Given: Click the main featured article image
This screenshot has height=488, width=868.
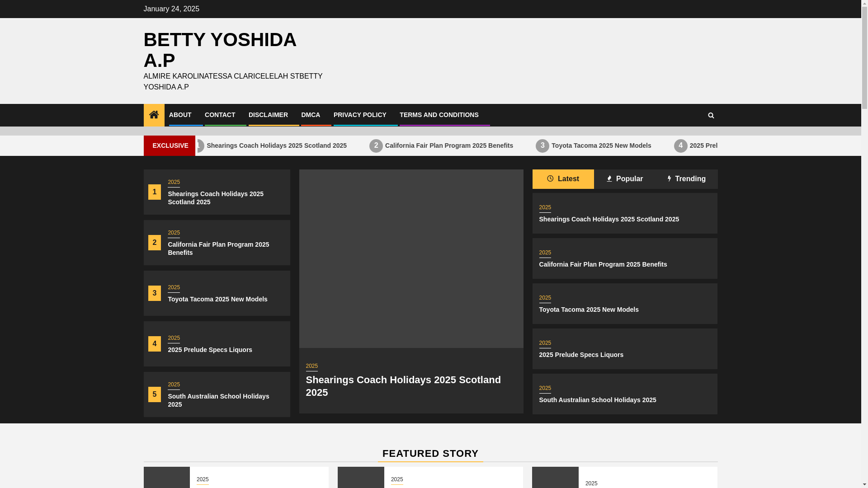Looking at the screenshot, I should (411, 258).
